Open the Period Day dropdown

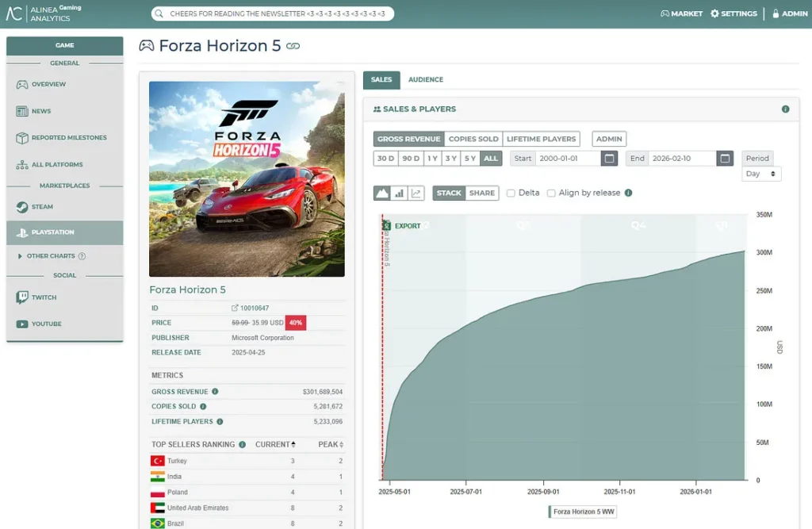click(x=761, y=174)
